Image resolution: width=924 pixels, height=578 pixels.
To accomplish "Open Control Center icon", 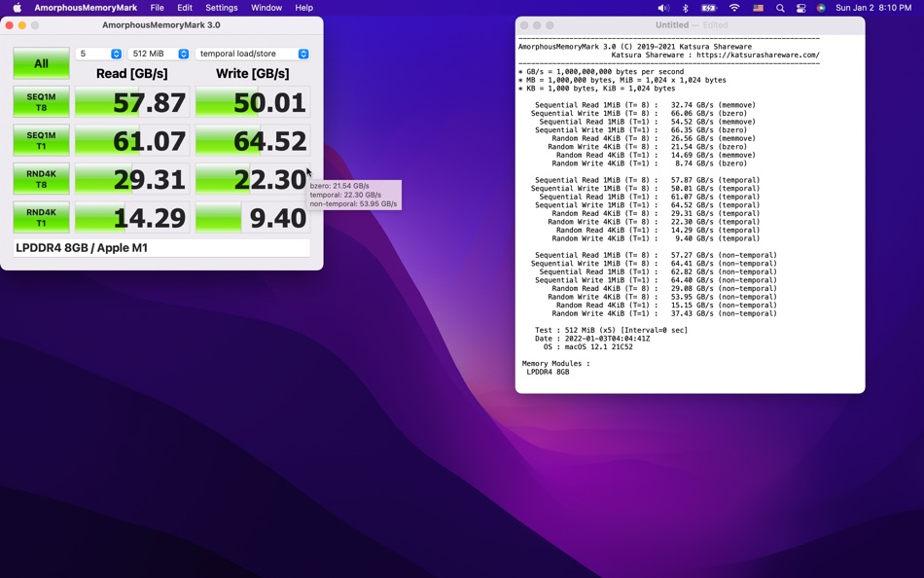I will click(800, 8).
